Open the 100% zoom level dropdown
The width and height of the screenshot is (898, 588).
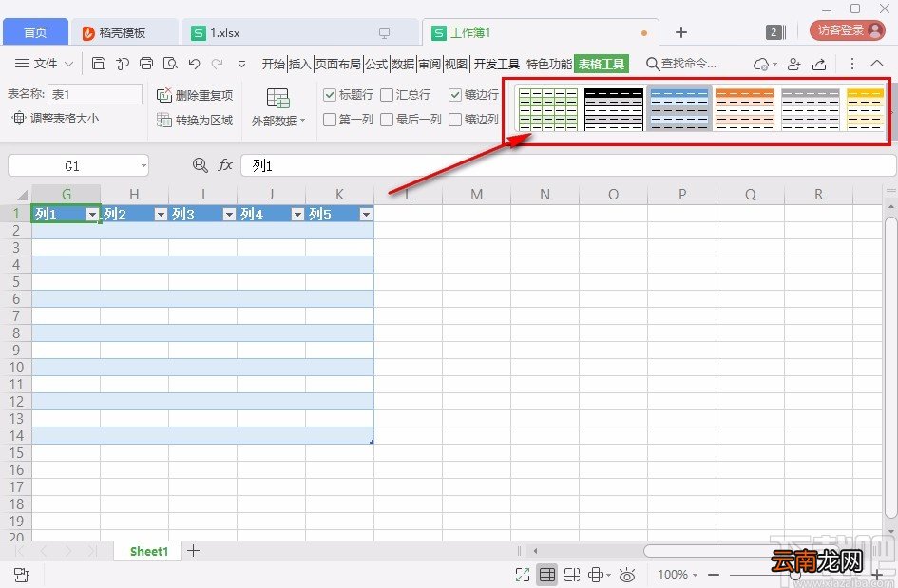[x=678, y=574]
